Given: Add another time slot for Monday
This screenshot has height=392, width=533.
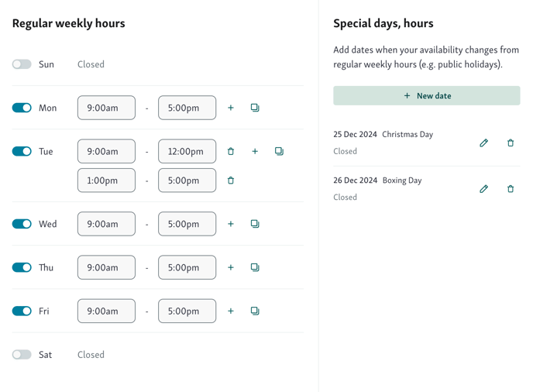Looking at the screenshot, I should (x=230, y=108).
